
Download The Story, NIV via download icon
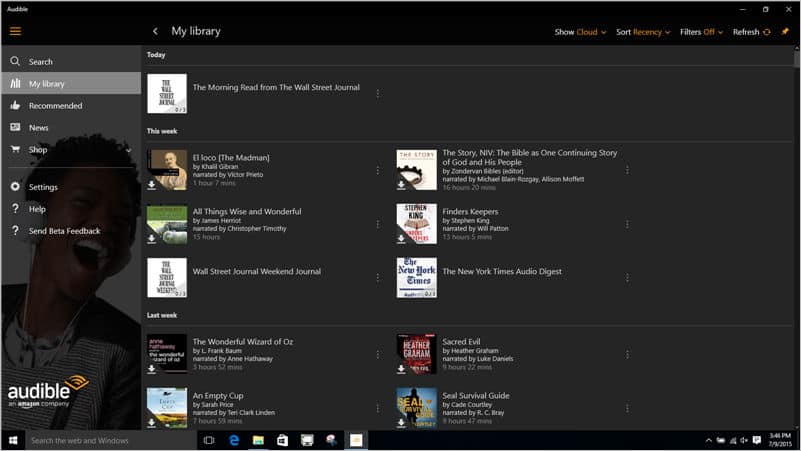pyautogui.click(x=402, y=185)
